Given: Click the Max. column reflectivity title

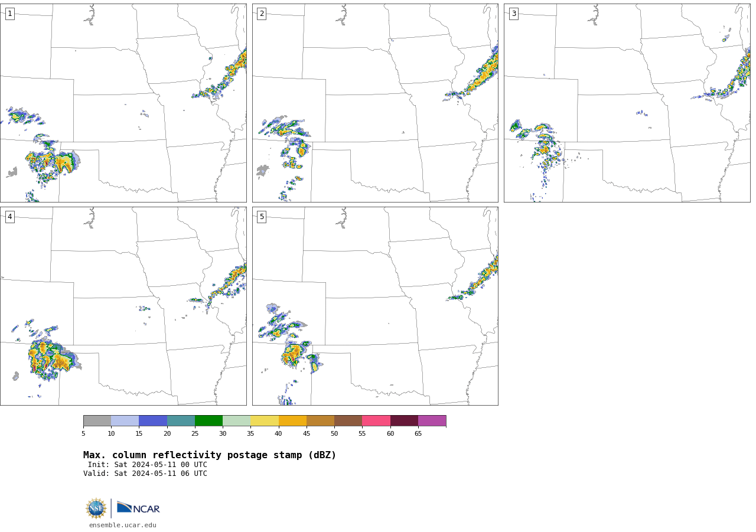Looking at the screenshot, I should click(210, 455).
